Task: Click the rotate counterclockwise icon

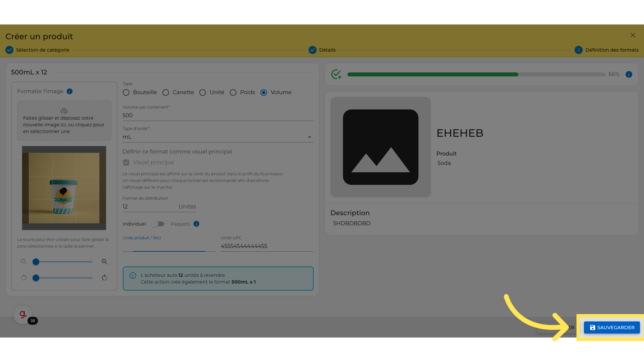Action: point(23,278)
